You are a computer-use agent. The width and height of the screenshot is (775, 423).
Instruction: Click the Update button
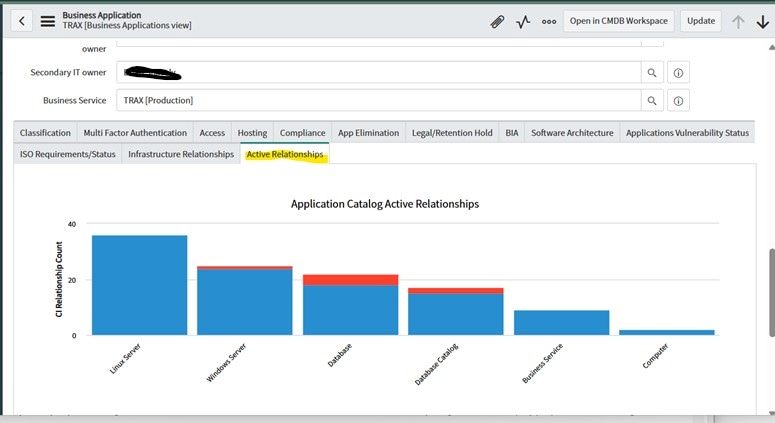[701, 21]
